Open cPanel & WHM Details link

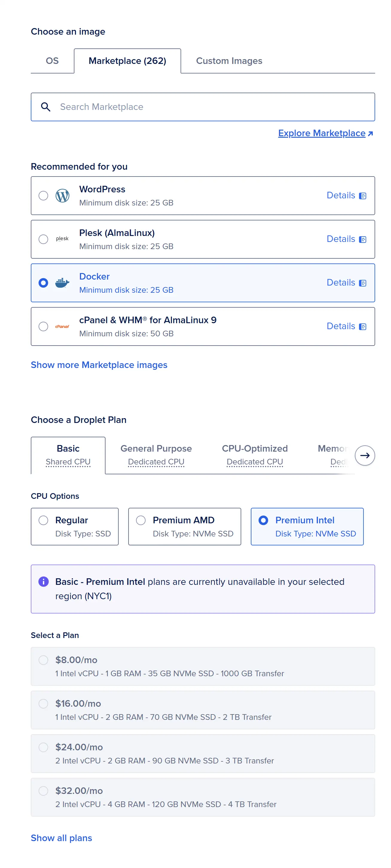(x=346, y=326)
